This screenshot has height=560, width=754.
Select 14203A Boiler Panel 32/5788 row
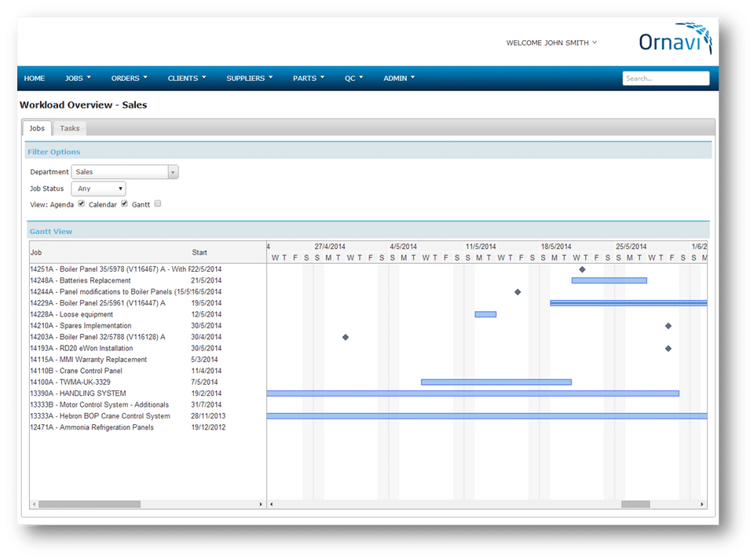(x=148, y=337)
